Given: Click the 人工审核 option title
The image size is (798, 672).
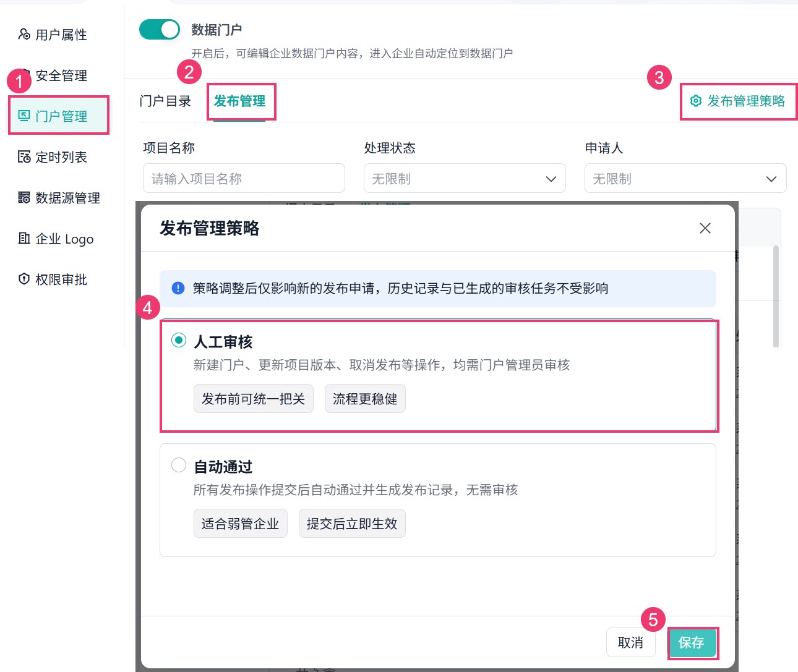Looking at the screenshot, I should pyautogui.click(x=223, y=342).
